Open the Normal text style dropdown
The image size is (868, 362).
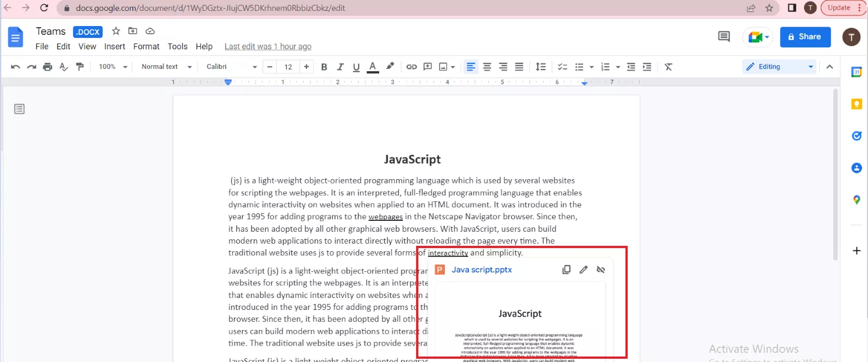coord(167,67)
